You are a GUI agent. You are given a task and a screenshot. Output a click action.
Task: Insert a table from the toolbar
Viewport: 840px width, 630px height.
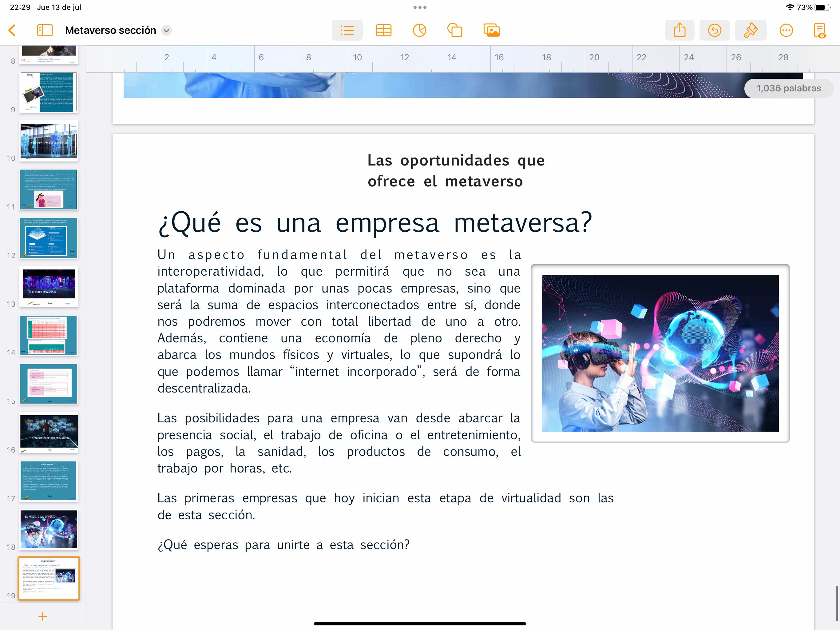(x=383, y=30)
